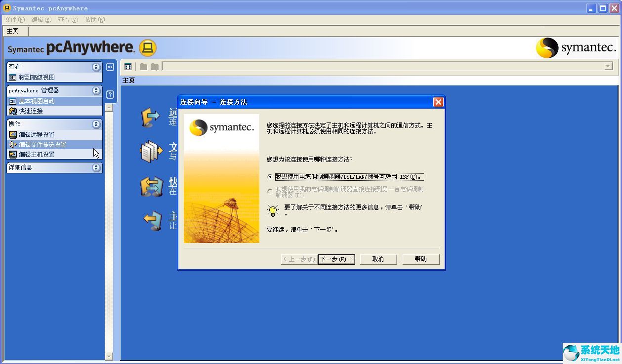Click 编辑远程设置 link text
This screenshot has height=364, width=622.
tap(37, 135)
